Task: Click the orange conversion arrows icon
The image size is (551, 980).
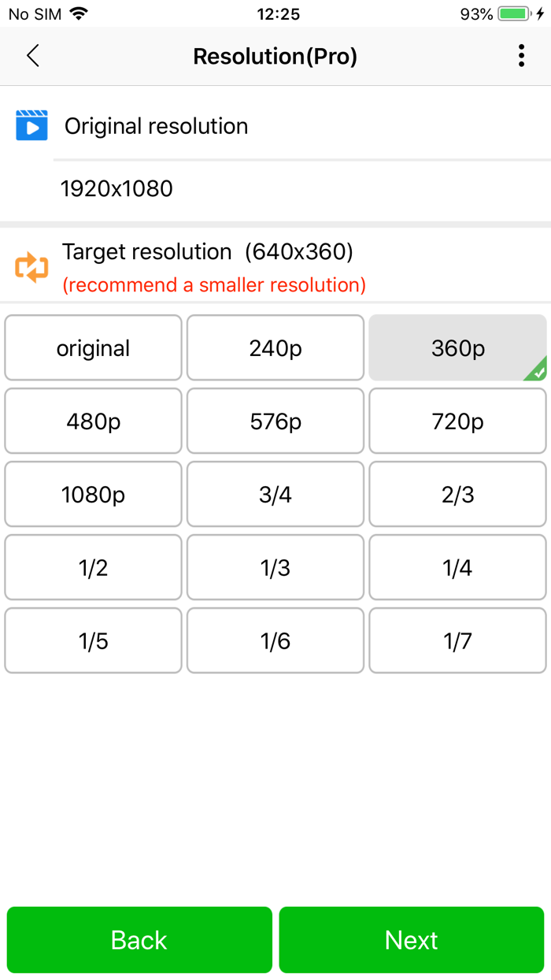Action: (x=31, y=265)
